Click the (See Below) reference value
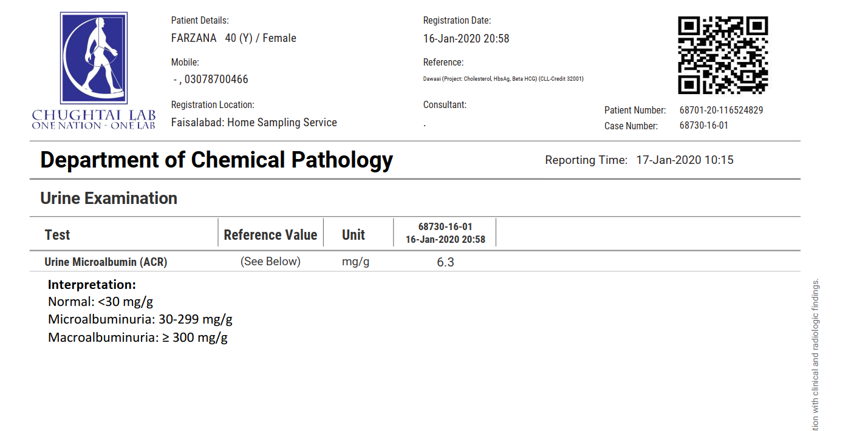This screenshot has width=868, height=431. pos(270,262)
